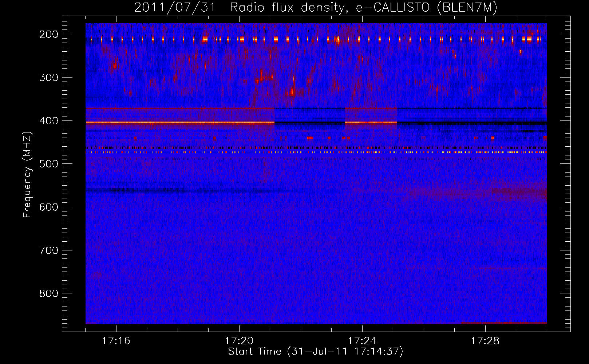589x364 pixels.
Task: Click the plot title '2011/07/31 Radio flux density, e-CALLISTO (BLEN7M)'
Action: (x=316, y=8)
